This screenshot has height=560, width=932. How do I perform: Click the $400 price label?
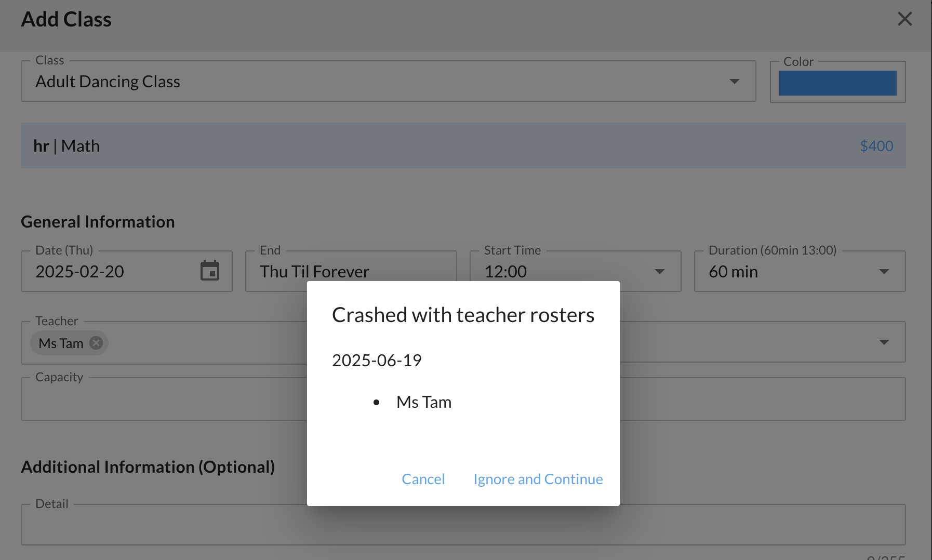point(876,146)
